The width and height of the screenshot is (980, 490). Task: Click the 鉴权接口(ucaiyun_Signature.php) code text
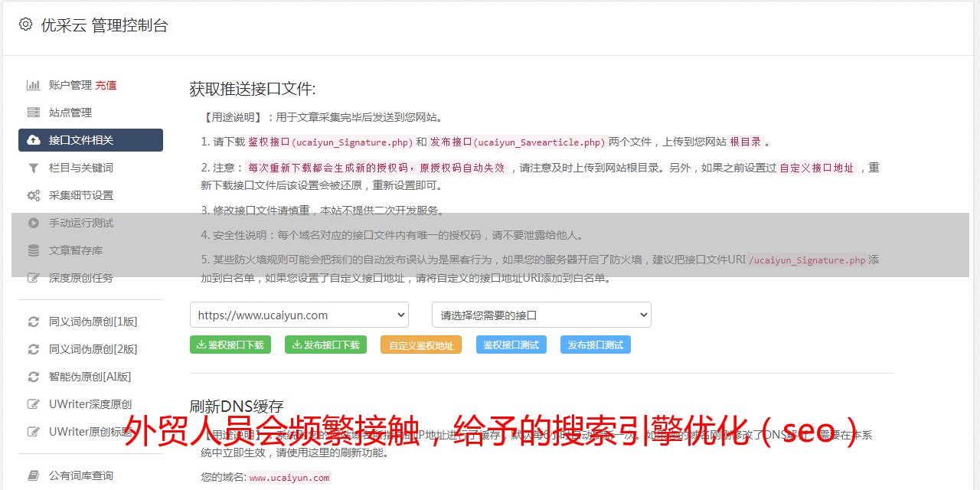[331, 142]
